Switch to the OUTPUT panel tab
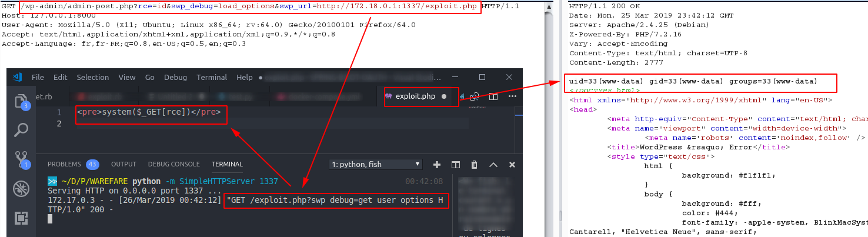The image size is (868, 237). coord(123,164)
